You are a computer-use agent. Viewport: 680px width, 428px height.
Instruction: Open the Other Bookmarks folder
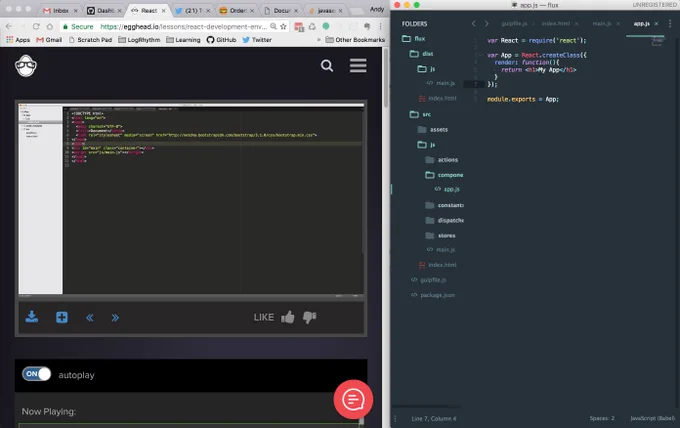(355, 39)
